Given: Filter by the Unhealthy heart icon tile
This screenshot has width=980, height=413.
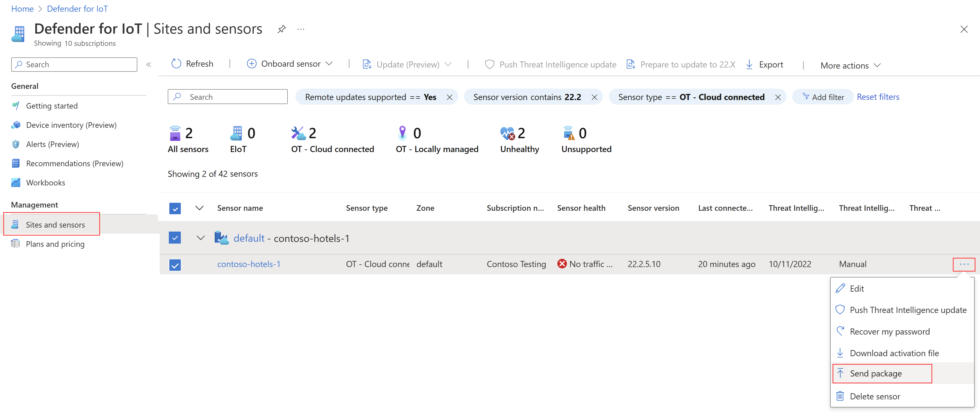Looking at the screenshot, I should point(507,133).
